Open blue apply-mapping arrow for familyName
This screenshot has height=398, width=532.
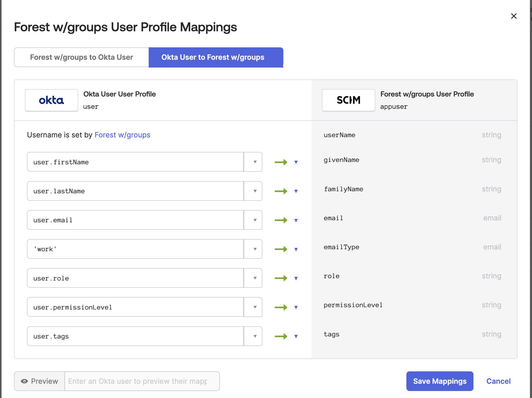tap(296, 191)
